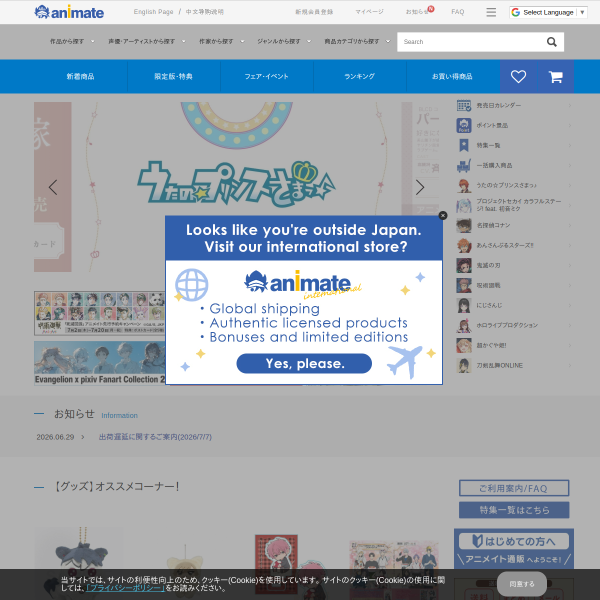
Task: Show next carousel slide arrow
Action: (x=420, y=187)
